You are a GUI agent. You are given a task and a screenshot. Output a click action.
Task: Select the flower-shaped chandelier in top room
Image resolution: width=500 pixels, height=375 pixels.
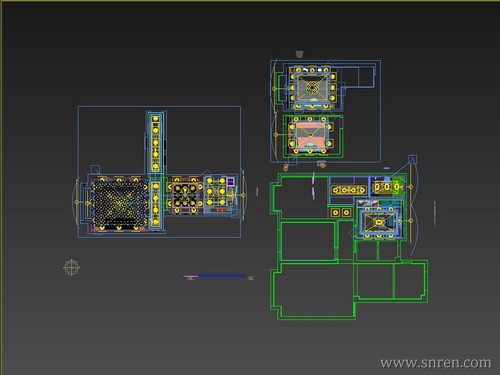312,87
